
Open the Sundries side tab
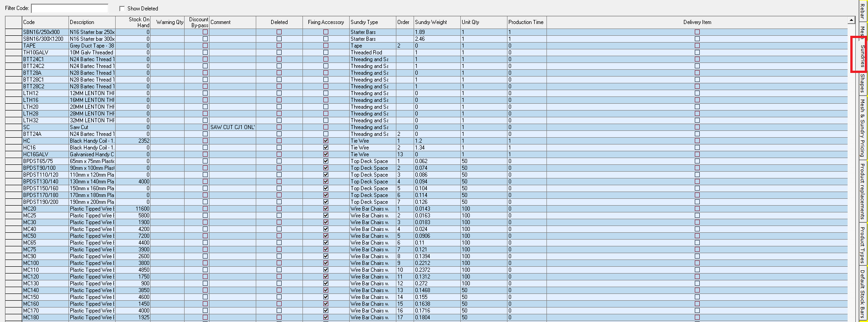[862, 56]
